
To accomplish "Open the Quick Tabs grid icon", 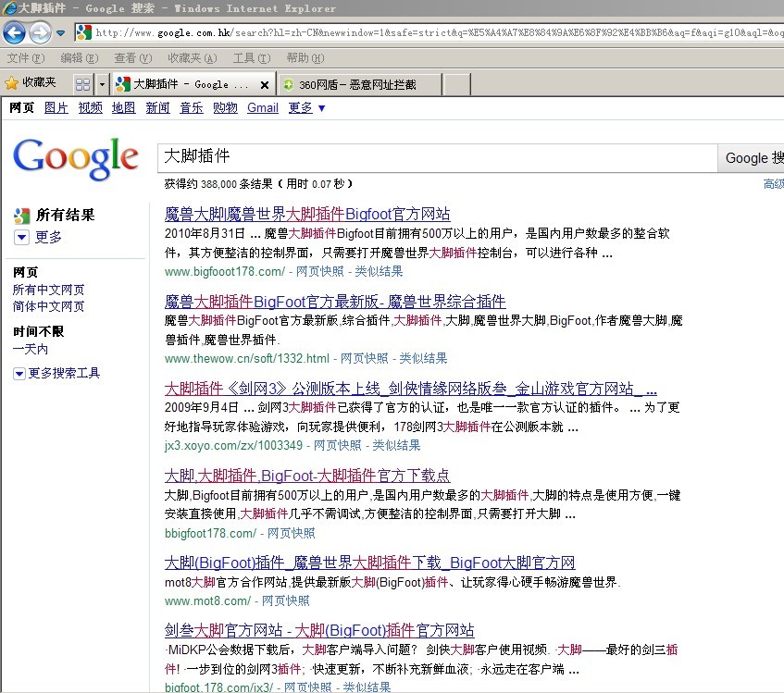I will point(82,84).
